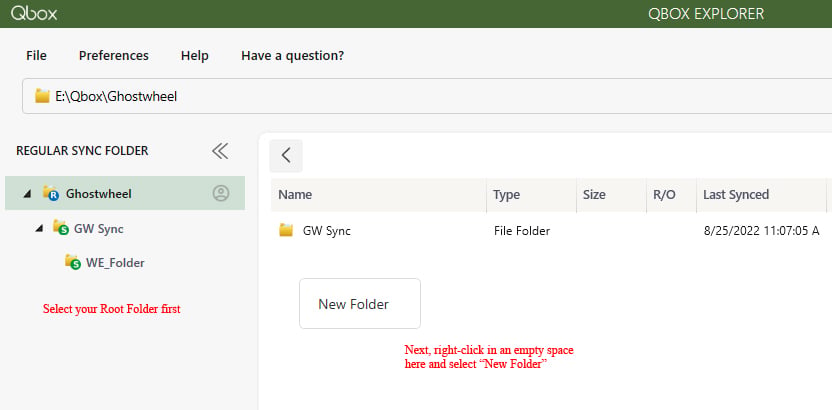Viewport: 832px width, 410px height.
Task: Click the File Folder type cell
Action: coord(522,231)
